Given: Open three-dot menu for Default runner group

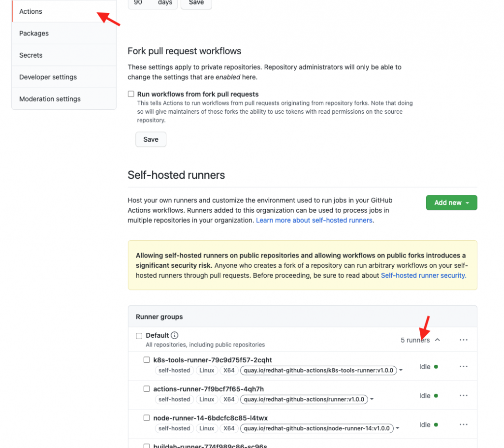Looking at the screenshot, I should pos(463,340).
